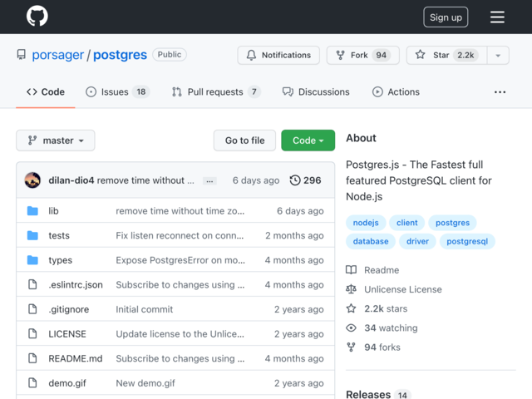The image size is (532, 399).
Task: Click the Go to file button
Action: (244, 140)
